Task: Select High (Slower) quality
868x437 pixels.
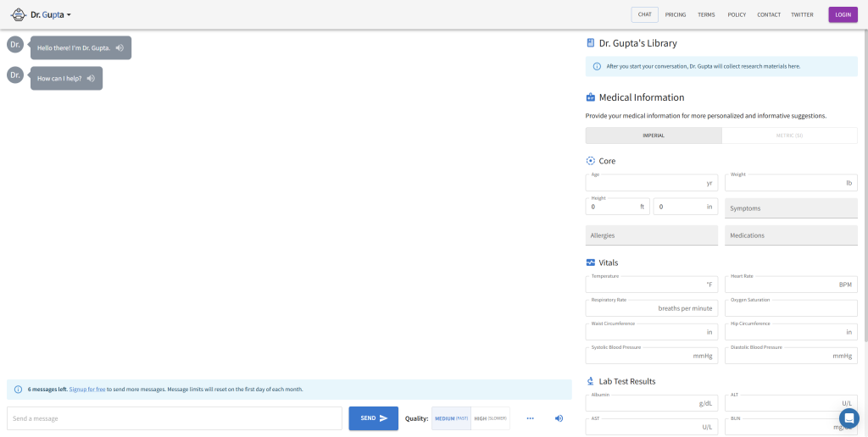Action: click(x=491, y=418)
